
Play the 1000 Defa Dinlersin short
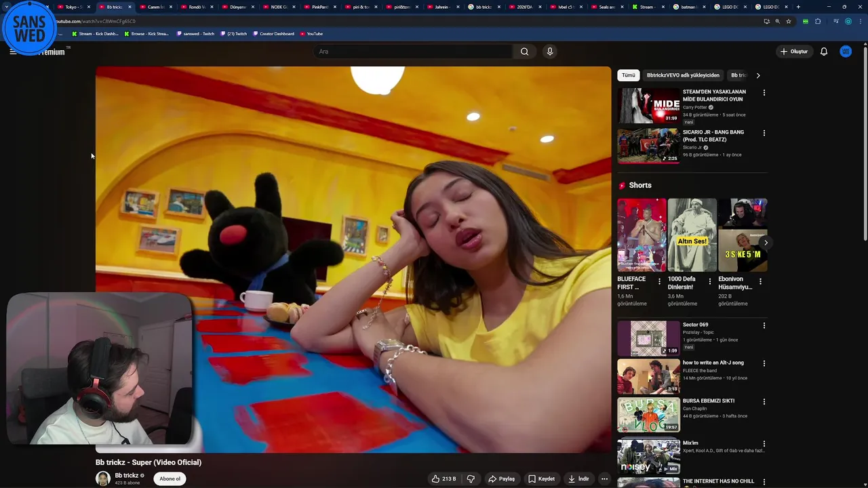[x=692, y=235]
